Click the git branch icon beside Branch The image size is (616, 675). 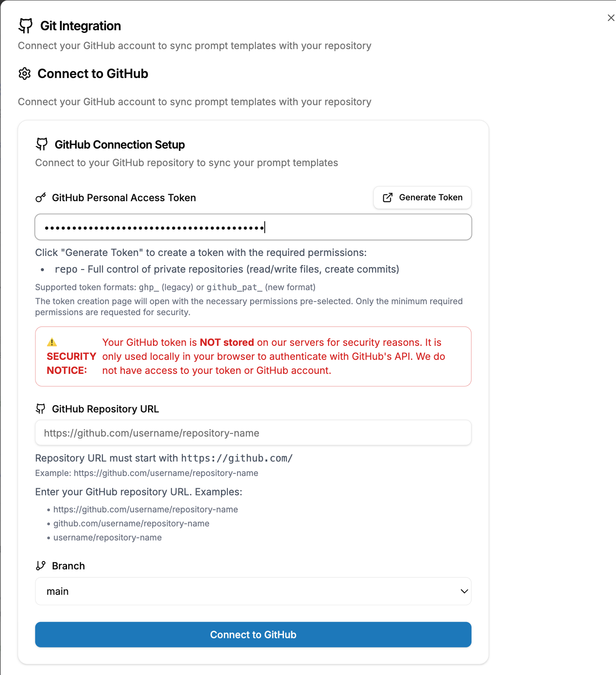[x=41, y=566]
